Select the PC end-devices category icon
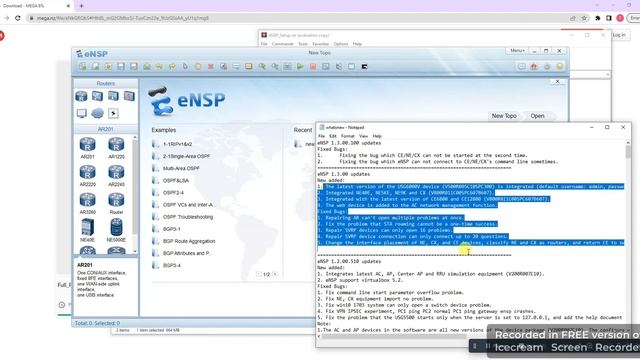 coord(81,113)
